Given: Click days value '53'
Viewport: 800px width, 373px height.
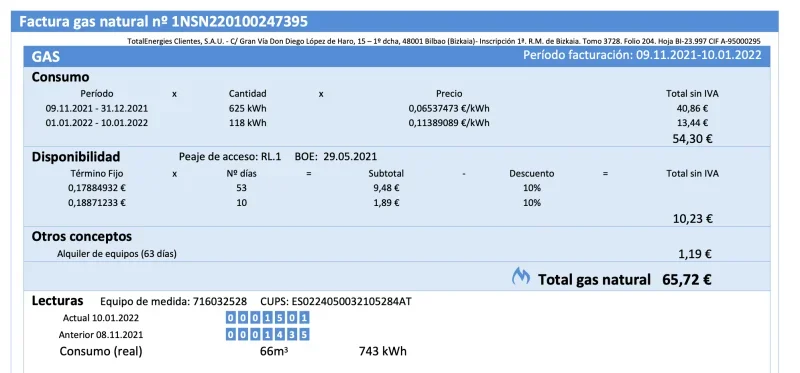Looking at the screenshot, I should tap(241, 188).
